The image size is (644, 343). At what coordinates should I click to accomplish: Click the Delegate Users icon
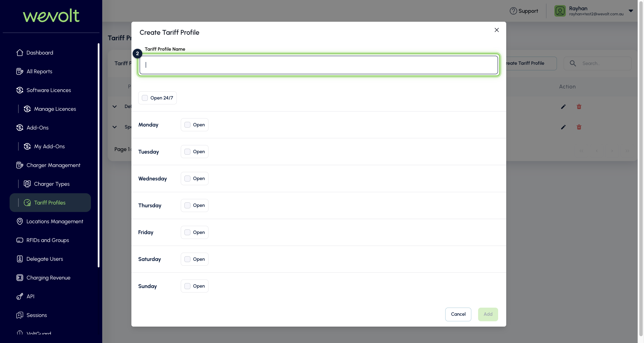point(20,259)
